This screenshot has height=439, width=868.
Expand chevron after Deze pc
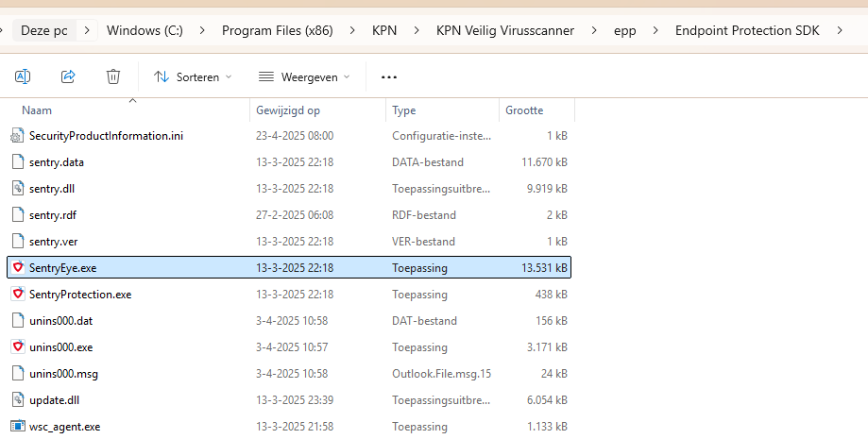87,30
